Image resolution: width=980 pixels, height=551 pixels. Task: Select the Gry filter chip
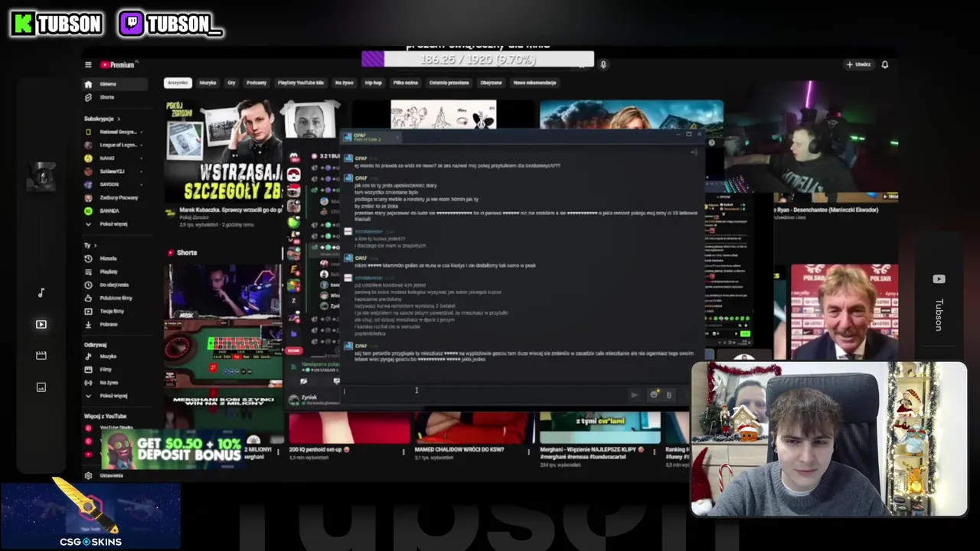coord(231,83)
